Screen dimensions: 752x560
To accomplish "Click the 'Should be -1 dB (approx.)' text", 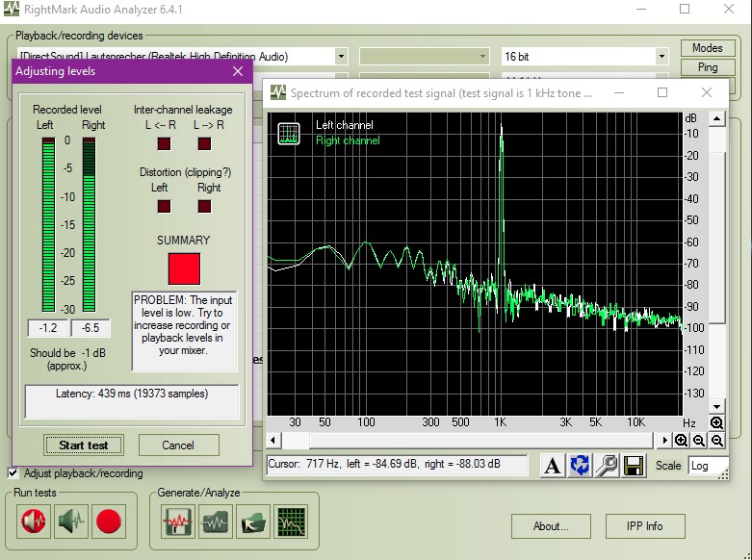I will (67, 359).
